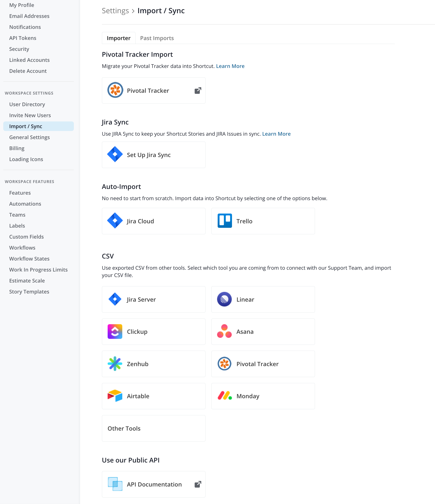Image resolution: width=435 pixels, height=504 pixels.
Task: Select the Set Up Jira Sync label
Action: pyautogui.click(x=149, y=155)
